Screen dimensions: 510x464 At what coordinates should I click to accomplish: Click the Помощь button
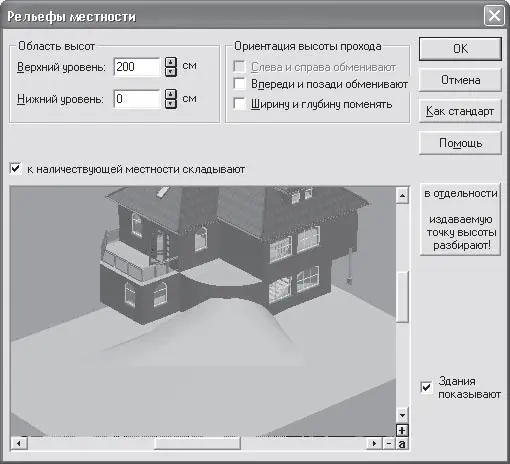click(x=460, y=143)
